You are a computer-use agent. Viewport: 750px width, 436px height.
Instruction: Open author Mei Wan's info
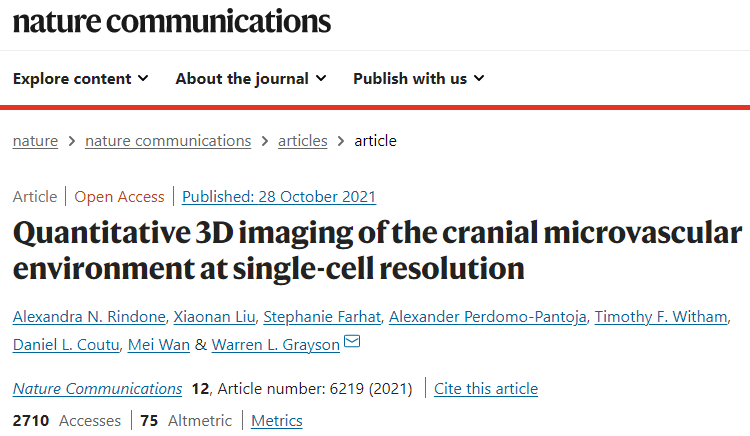coord(159,345)
